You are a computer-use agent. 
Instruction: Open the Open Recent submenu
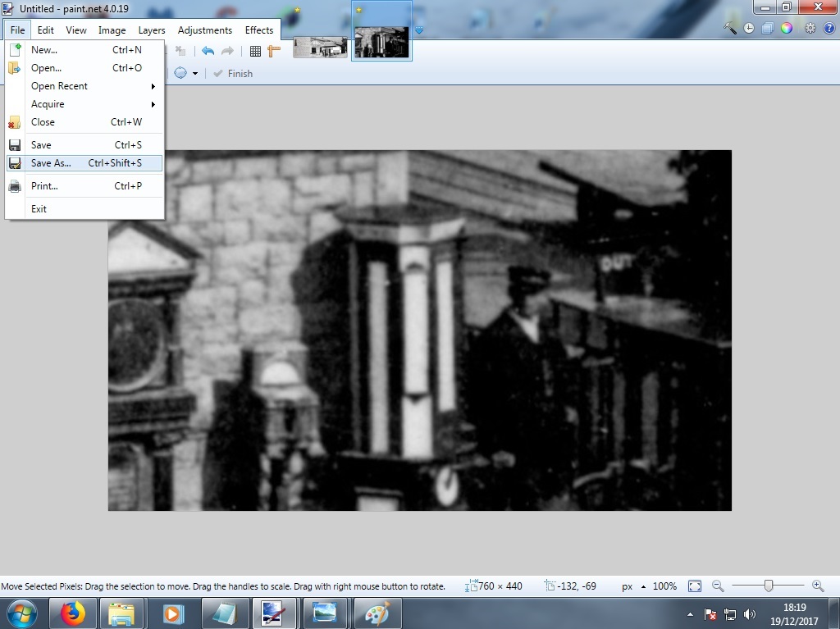pyautogui.click(x=60, y=86)
